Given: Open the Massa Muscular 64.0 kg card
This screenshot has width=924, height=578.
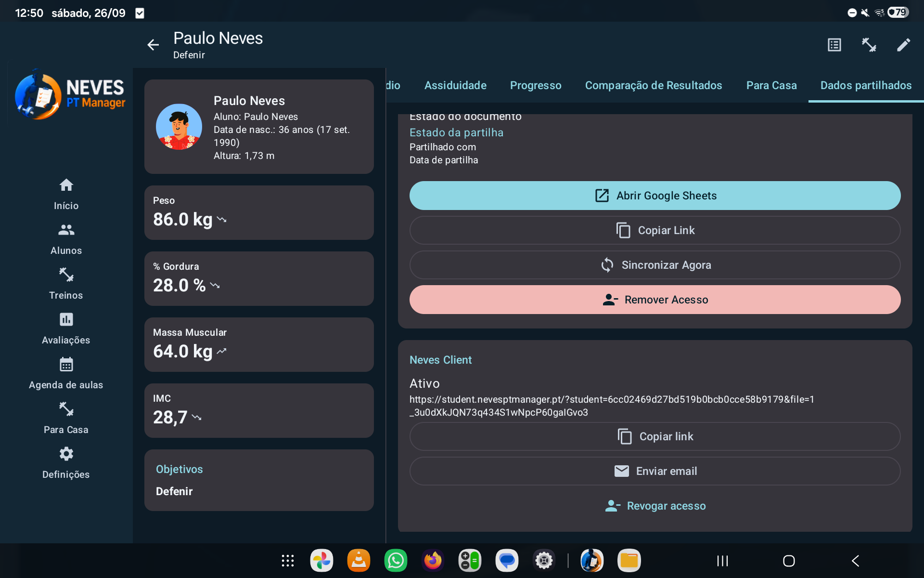Looking at the screenshot, I should point(259,344).
